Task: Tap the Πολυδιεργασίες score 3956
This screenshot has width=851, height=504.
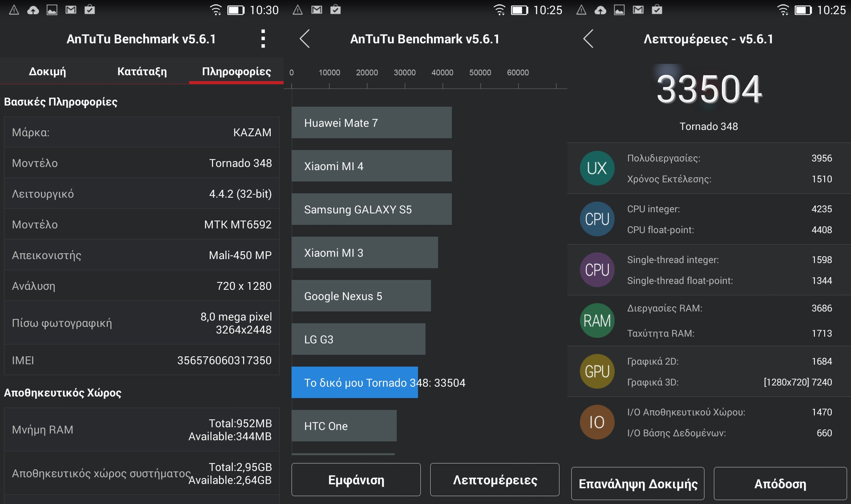Action: coord(822,158)
